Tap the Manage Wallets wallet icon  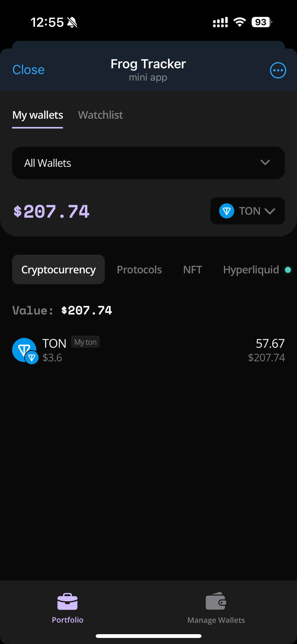tap(216, 601)
